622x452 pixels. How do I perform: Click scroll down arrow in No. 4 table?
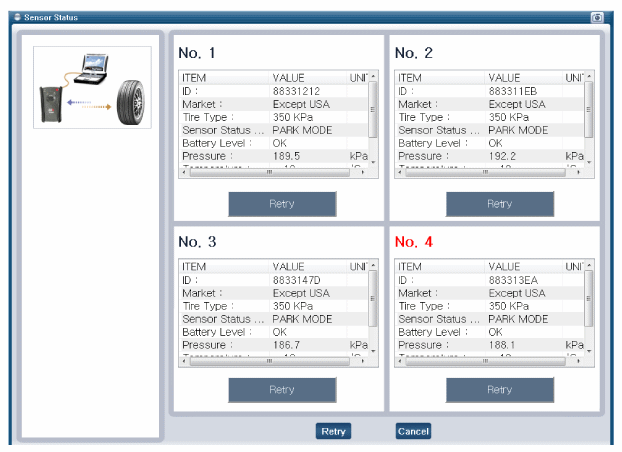pos(589,352)
